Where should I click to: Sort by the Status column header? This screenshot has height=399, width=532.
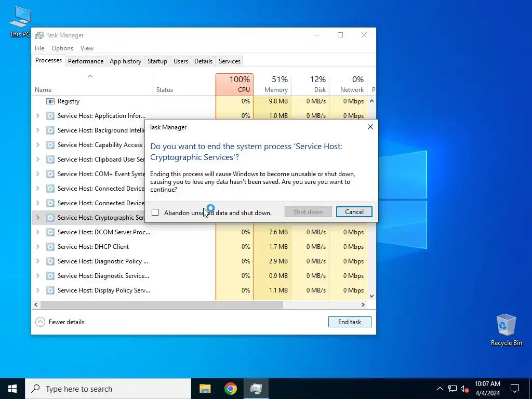pos(184,85)
